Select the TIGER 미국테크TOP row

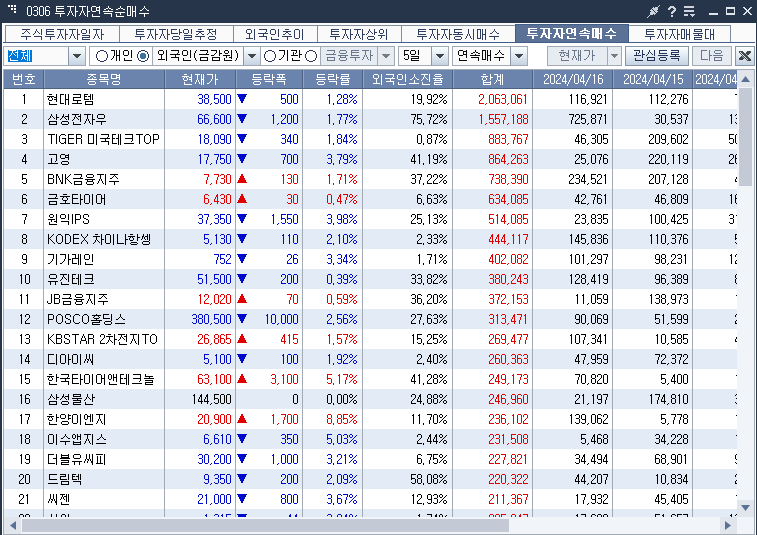click(103, 140)
